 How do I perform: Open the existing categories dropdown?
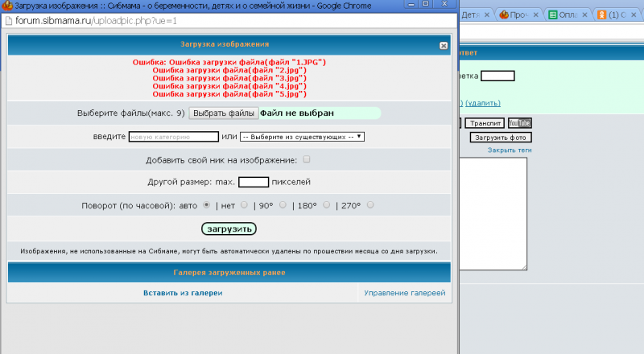[x=302, y=137]
